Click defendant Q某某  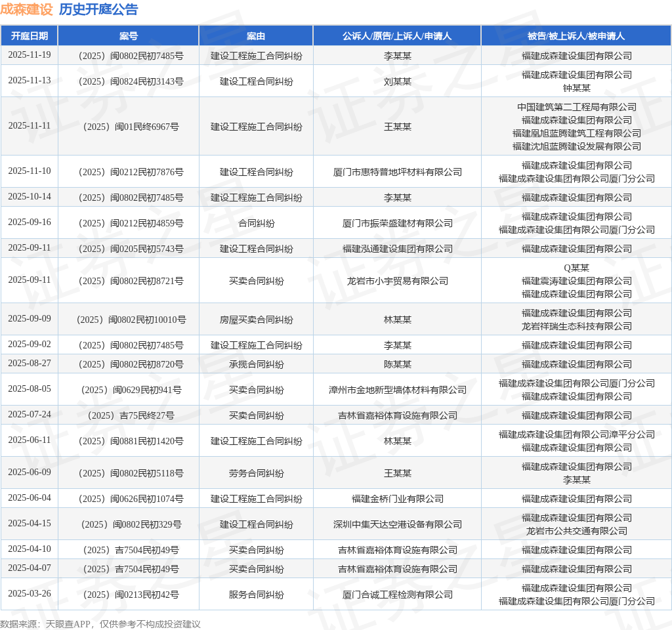[x=576, y=268]
